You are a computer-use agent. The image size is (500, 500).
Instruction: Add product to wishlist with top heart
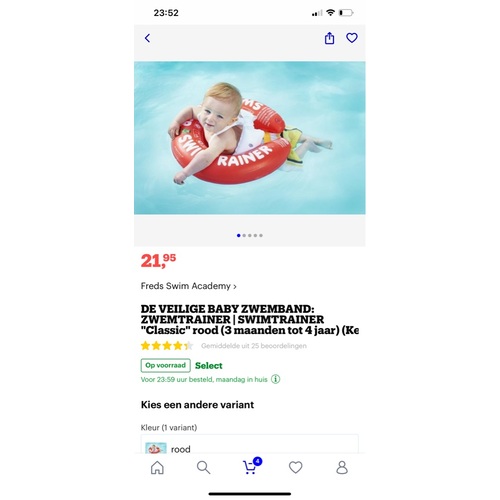tap(352, 38)
